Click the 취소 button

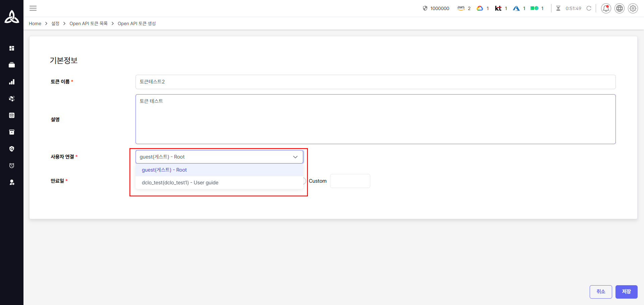click(601, 292)
